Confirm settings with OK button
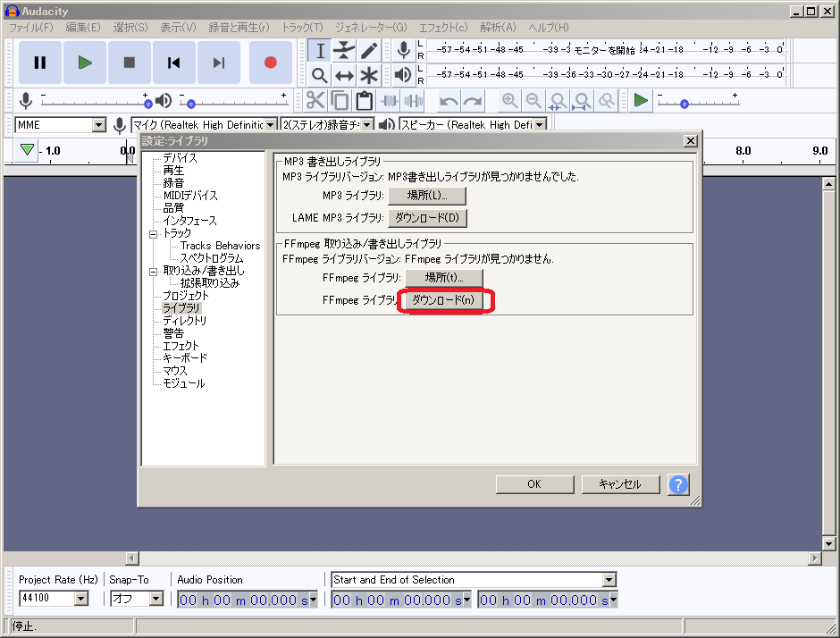The image size is (840, 638). coord(534,484)
